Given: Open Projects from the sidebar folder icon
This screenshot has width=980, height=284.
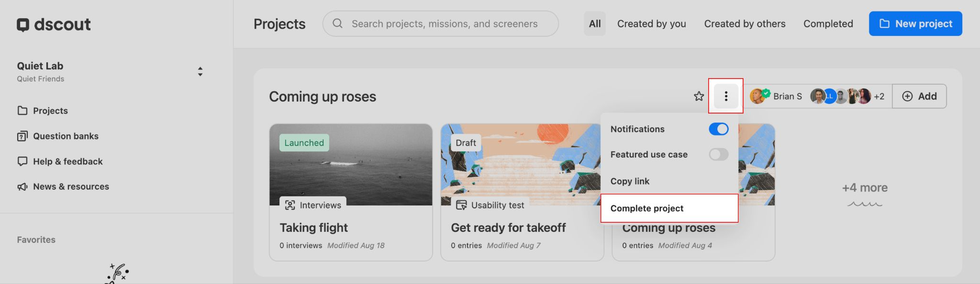Looking at the screenshot, I should pyautogui.click(x=22, y=111).
